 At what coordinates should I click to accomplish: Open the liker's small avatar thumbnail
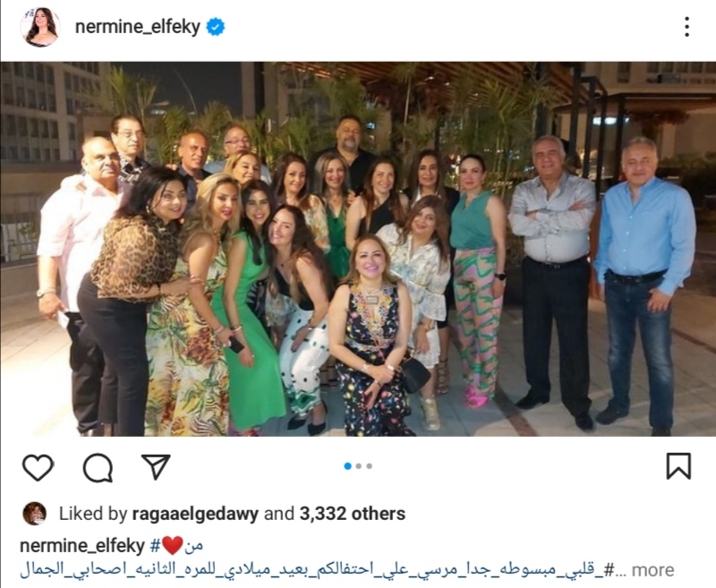coord(35,514)
